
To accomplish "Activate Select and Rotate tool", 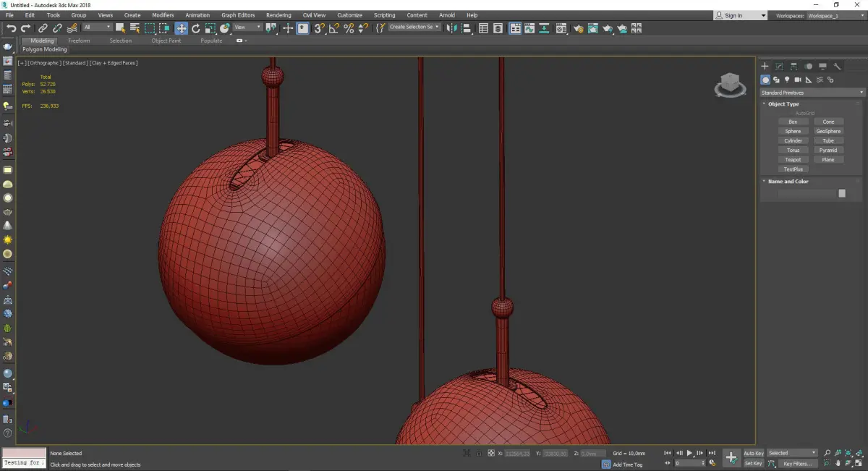I will (195, 28).
